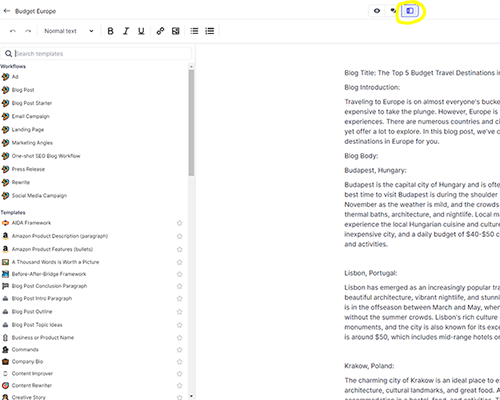
Task: Favorite the Commands template
Action: (x=180, y=350)
